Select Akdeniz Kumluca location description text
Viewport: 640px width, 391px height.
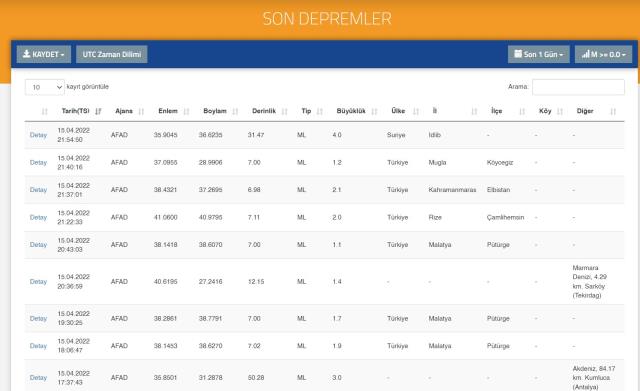[593, 378]
